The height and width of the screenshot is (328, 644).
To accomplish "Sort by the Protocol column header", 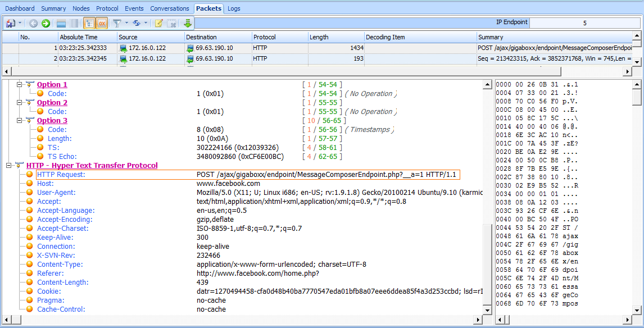I will pyautogui.click(x=280, y=38).
